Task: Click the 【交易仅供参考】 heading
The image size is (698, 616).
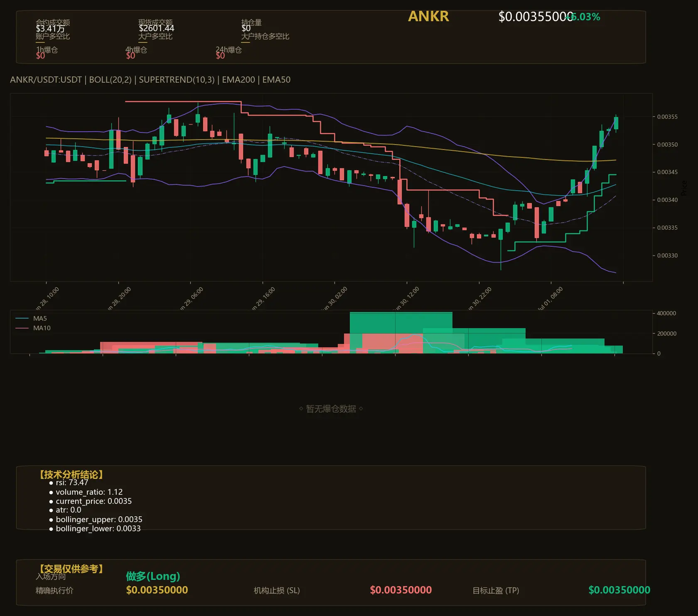Action: (x=71, y=569)
